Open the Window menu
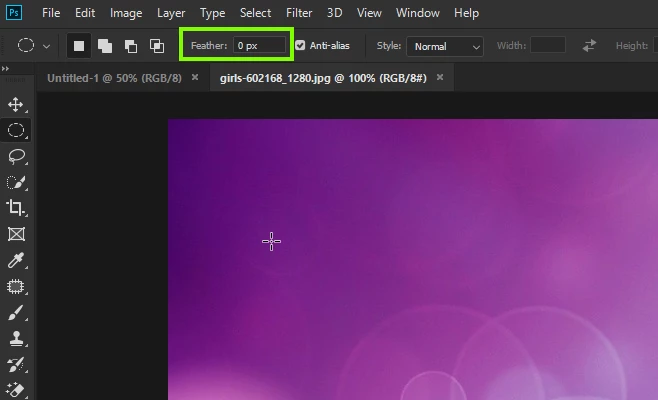This screenshot has height=400, width=658. (418, 13)
